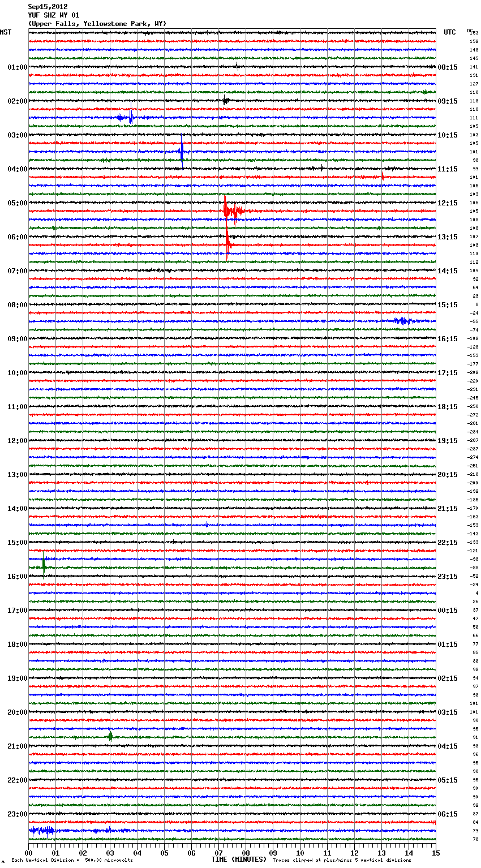Click the 08:15 UTC time label

click(x=448, y=67)
